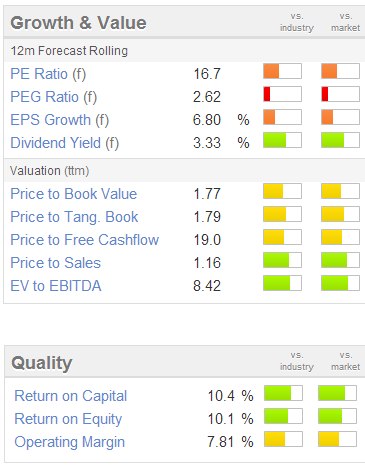Click PEG Ratio vs. market red bar
The width and height of the screenshot is (365, 470).
340,94
